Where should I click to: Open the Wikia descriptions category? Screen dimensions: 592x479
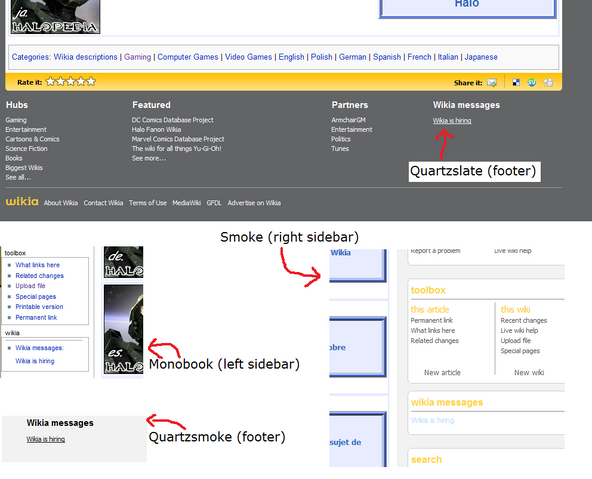[85, 57]
